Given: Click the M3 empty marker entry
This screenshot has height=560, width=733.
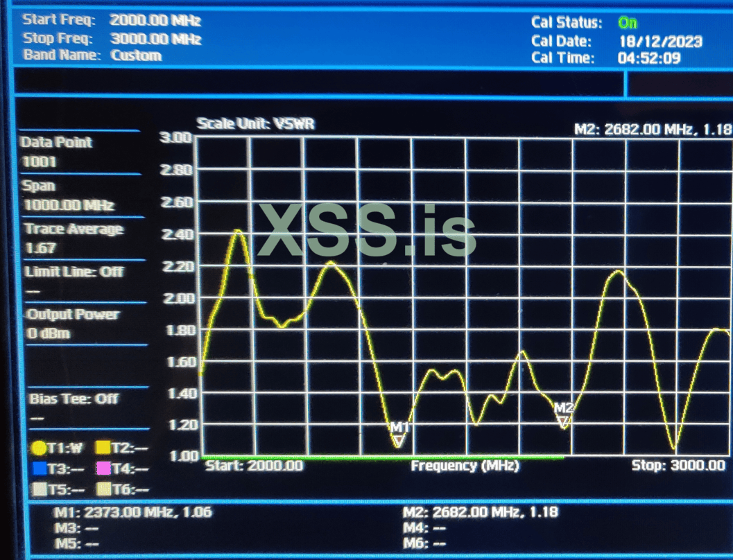Looking at the screenshot, I should click(x=76, y=529).
